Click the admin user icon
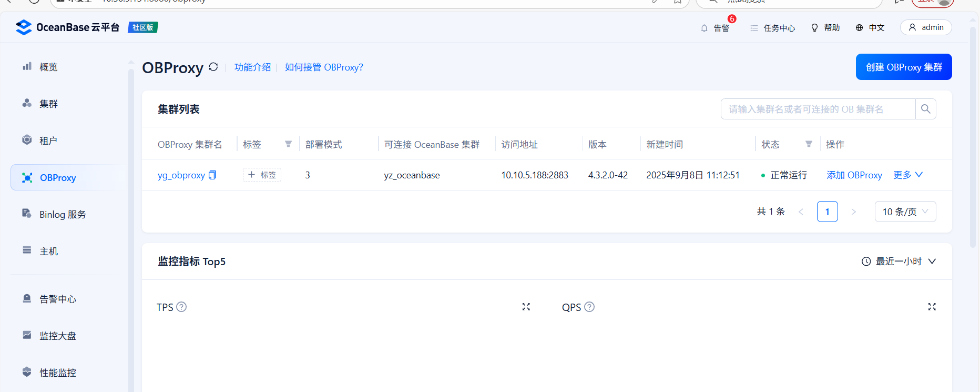 coord(913,27)
